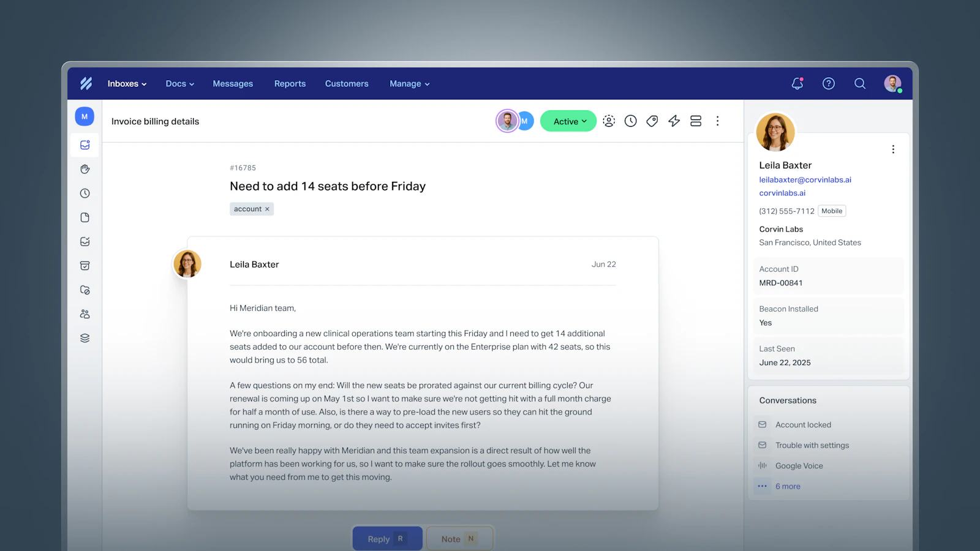Open the Inboxes dropdown
Viewport: 980px width, 551px height.
pyautogui.click(x=126, y=83)
